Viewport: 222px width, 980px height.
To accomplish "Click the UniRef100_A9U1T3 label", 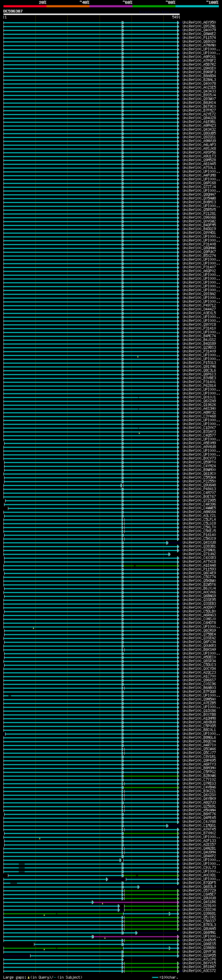I will [x=199, y=156].
